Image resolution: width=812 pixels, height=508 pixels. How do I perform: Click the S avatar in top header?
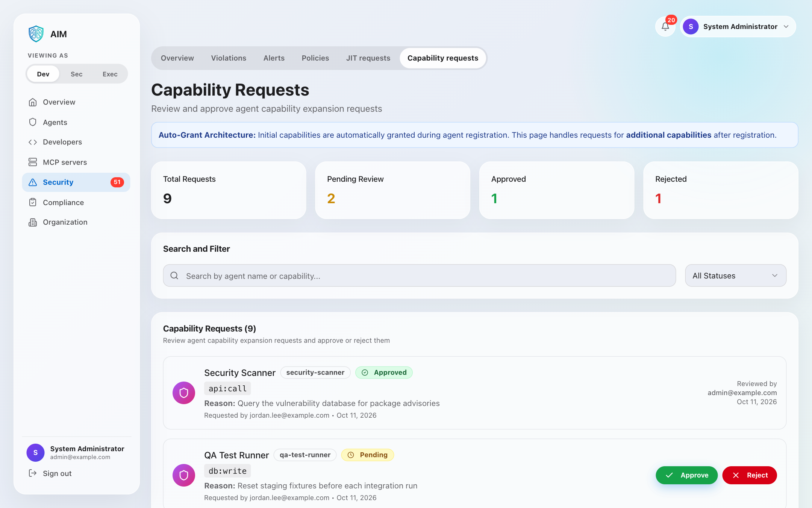(691, 27)
